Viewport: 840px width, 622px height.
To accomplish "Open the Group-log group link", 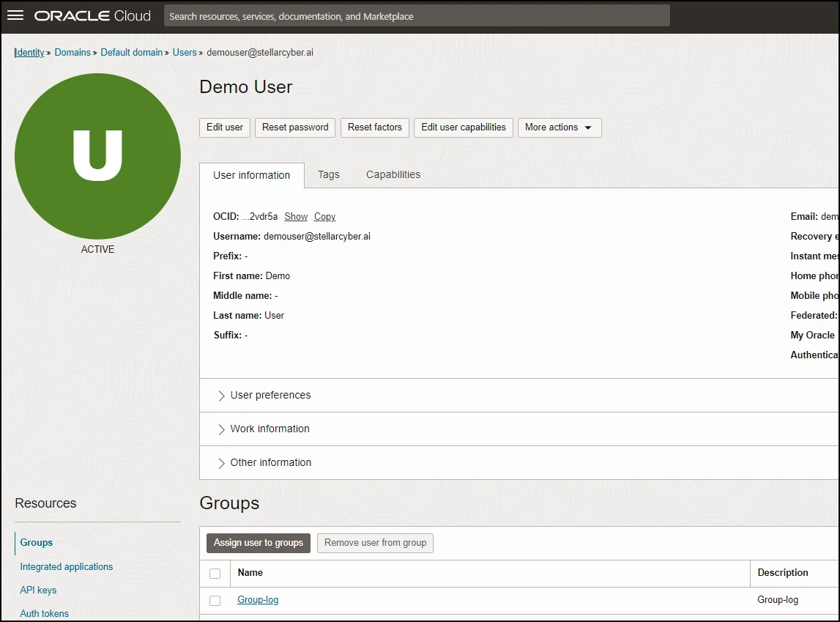I will tap(258, 600).
